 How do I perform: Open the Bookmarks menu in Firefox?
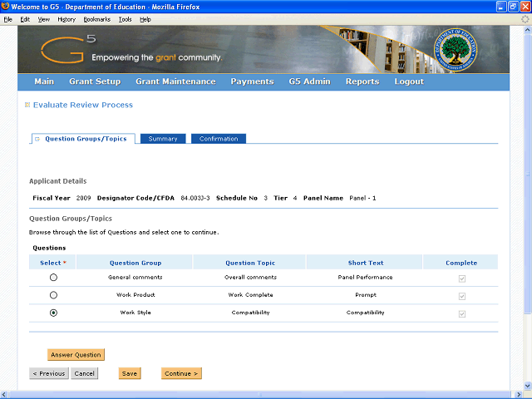pos(96,18)
